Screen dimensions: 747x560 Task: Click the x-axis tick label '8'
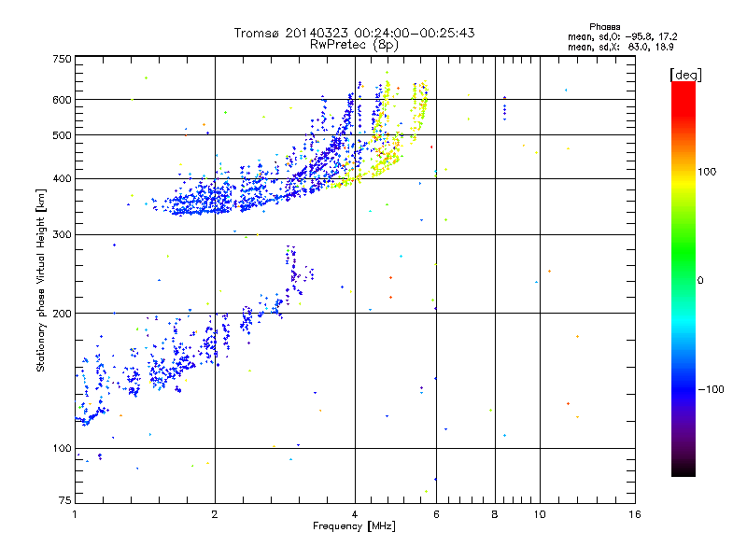[x=495, y=514]
